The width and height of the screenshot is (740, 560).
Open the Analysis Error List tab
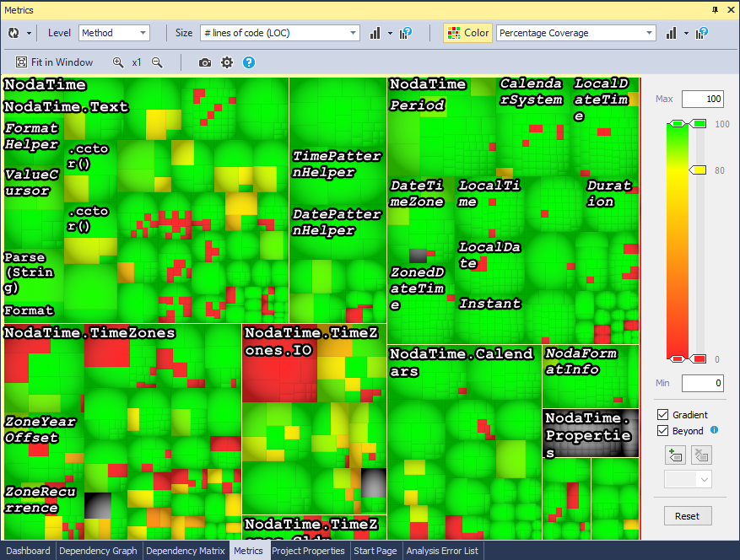[442, 551]
